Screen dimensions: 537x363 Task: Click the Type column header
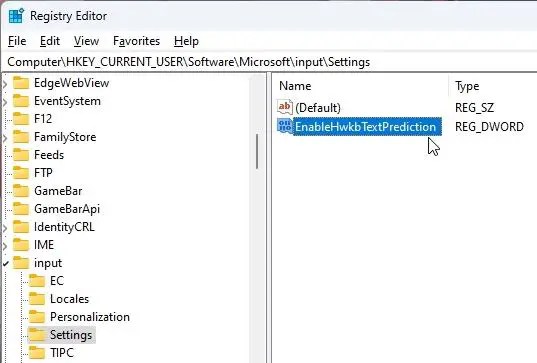(493, 86)
